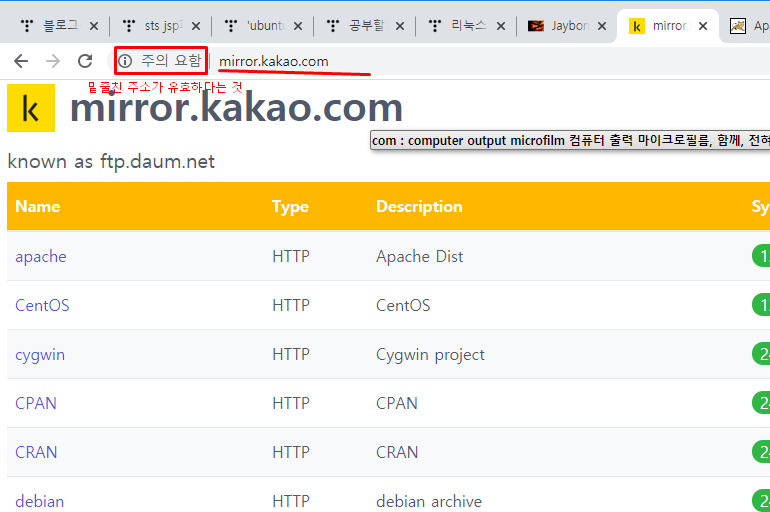
Task: Click the address bar mirror.kakao.com
Action: [274, 61]
